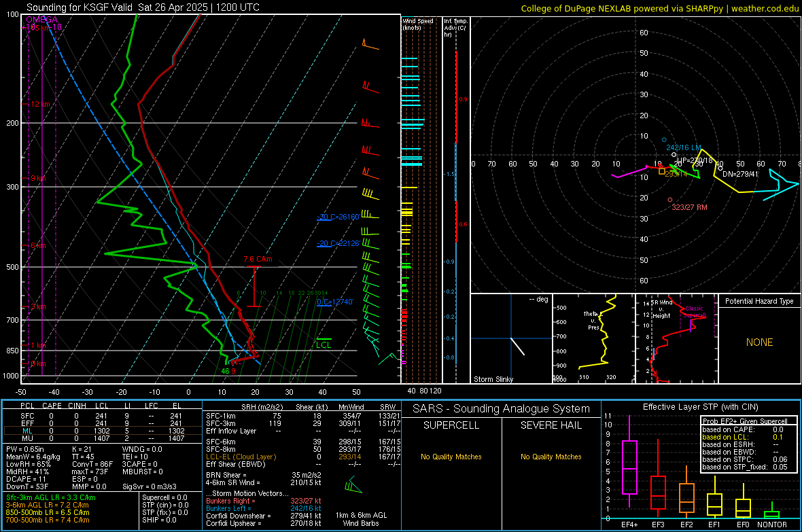This screenshot has width=802, height=532.
Task: Click the '3 km' height marker
Action: (38, 306)
